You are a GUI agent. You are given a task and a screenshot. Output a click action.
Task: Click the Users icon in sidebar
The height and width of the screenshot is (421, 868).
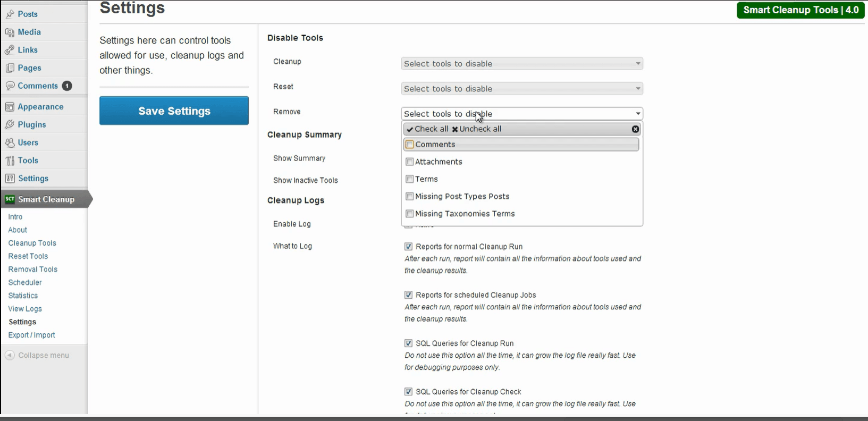click(10, 143)
